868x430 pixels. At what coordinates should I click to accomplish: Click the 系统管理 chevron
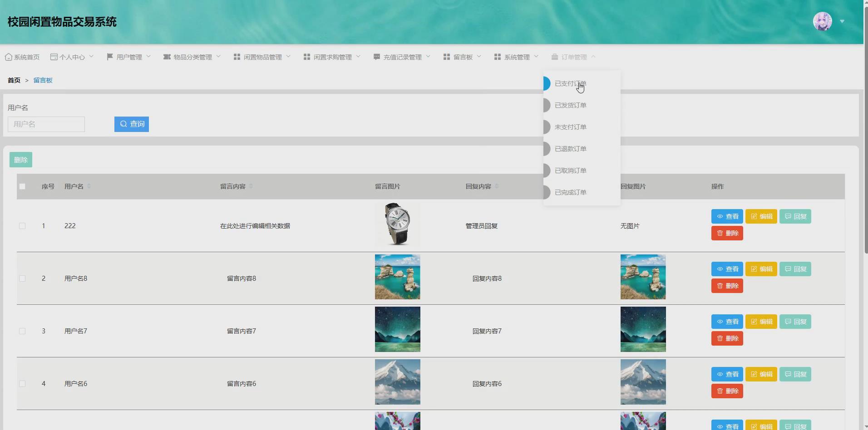coord(536,57)
